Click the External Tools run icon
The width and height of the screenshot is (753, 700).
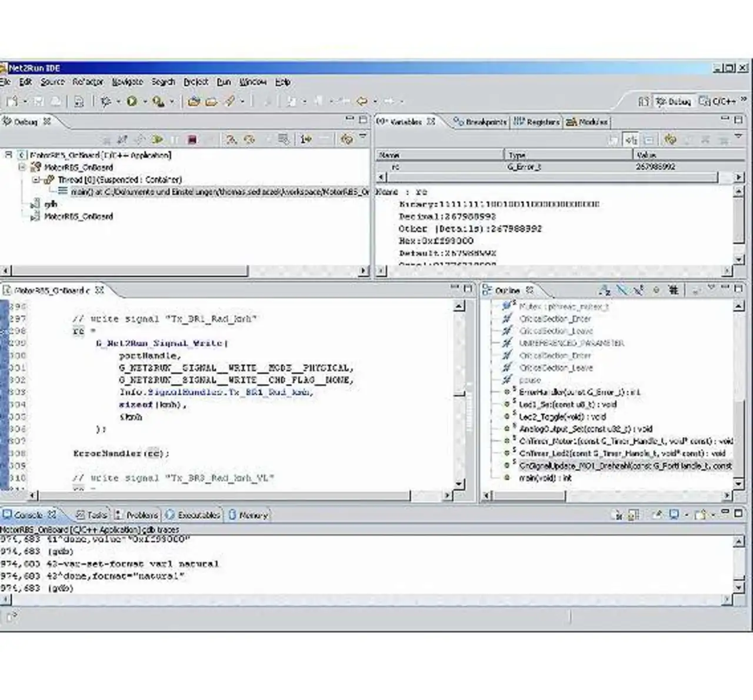tap(158, 101)
